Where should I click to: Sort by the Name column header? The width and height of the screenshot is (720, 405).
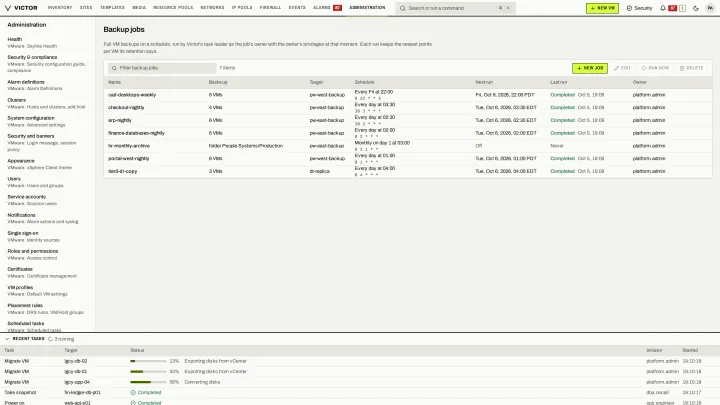pos(114,82)
